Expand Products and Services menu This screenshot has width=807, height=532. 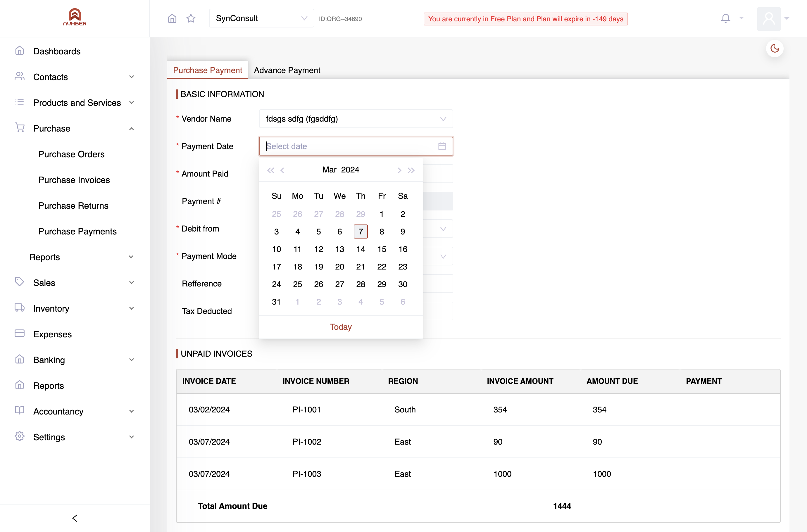coord(132,103)
